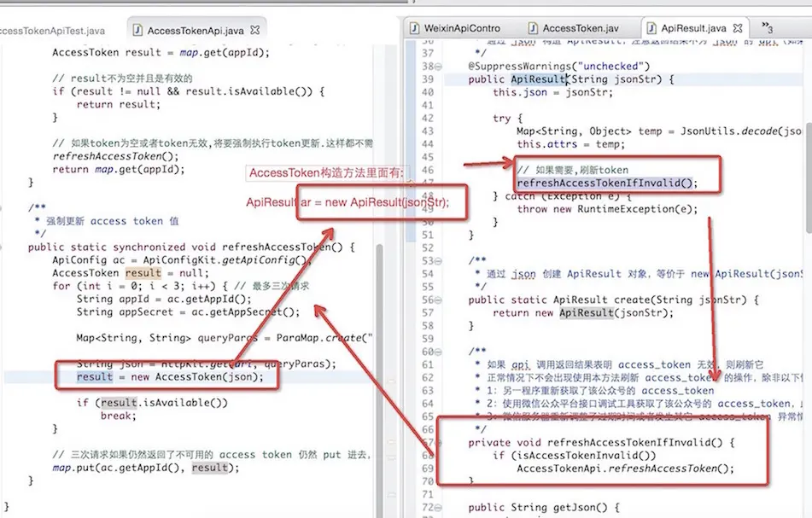This screenshot has width=812, height=518.
Task: Click the 'break;' statement
Action: (x=119, y=416)
